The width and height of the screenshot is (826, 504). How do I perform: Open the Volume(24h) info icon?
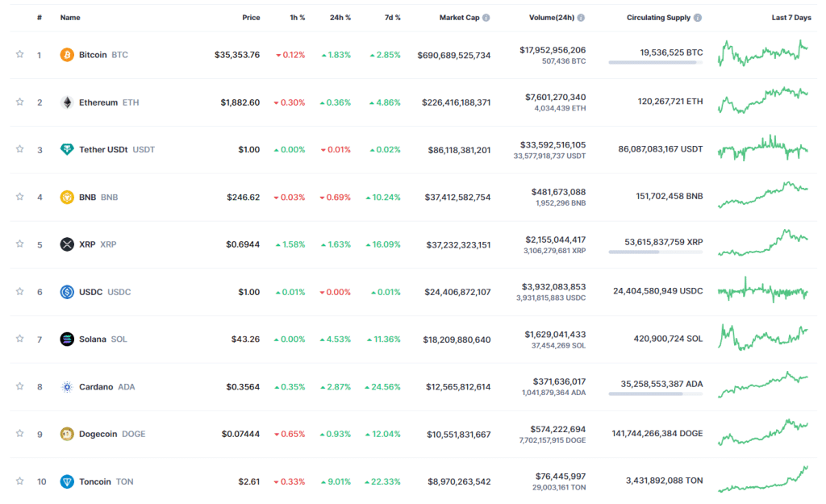point(581,18)
